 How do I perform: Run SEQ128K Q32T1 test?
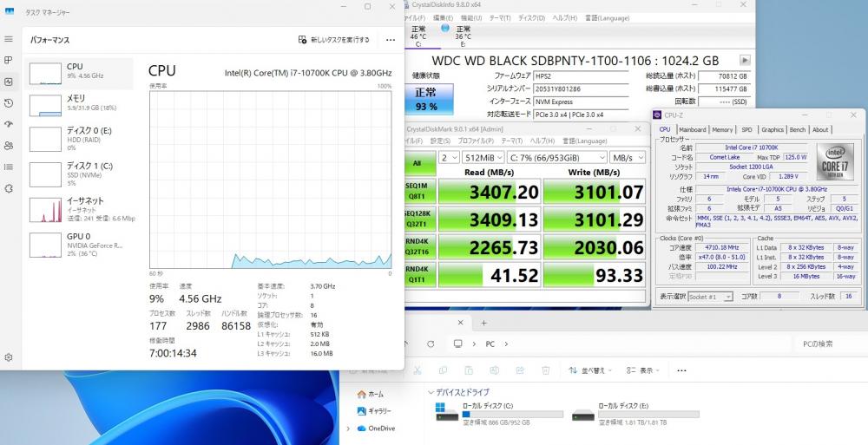pos(420,219)
